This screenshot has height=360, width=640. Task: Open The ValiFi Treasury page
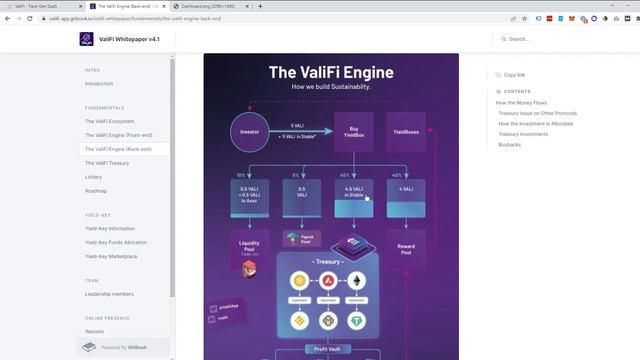[x=107, y=163]
